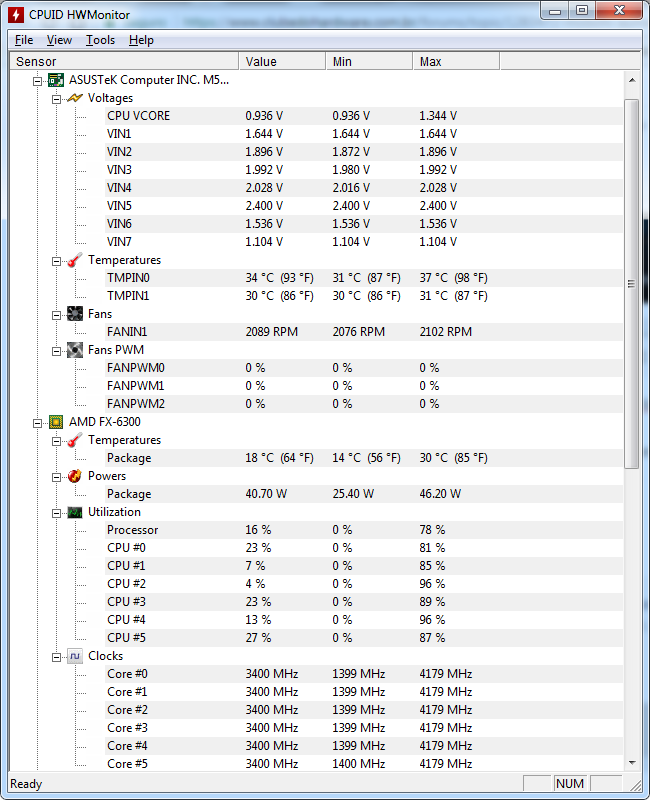This screenshot has height=800, width=650.
Task: Click the scrollbar up arrow
Action: [x=632, y=80]
